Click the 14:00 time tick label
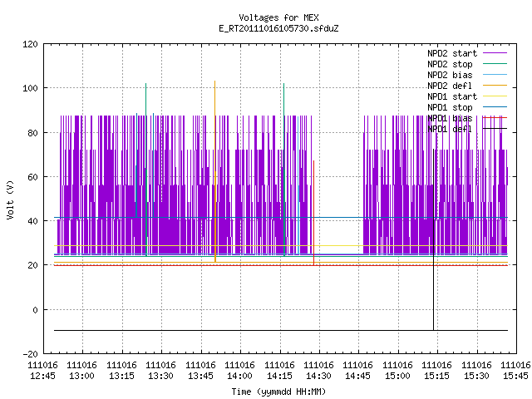The height and width of the screenshot is (399, 532). [x=239, y=376]
